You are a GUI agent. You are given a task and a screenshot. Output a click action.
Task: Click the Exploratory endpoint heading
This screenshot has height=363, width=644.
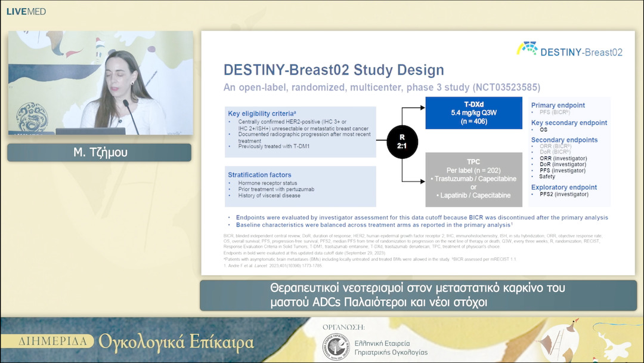563,187
